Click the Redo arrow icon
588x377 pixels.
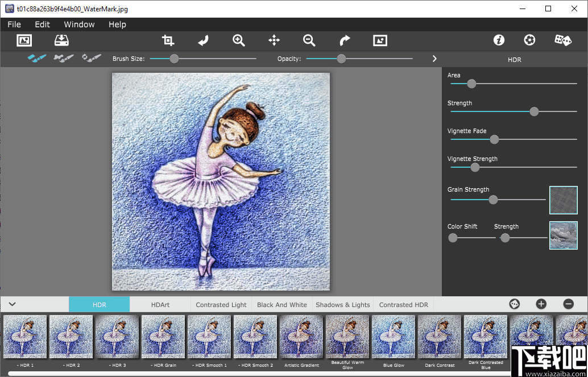click(x=344, y=40)
